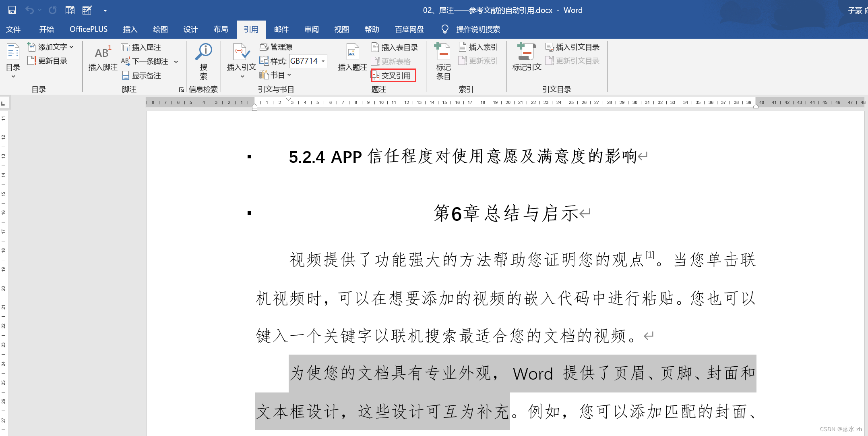Click the first-line indent marker on ruler
Viewport: 868px width, 436px height.
289,98
